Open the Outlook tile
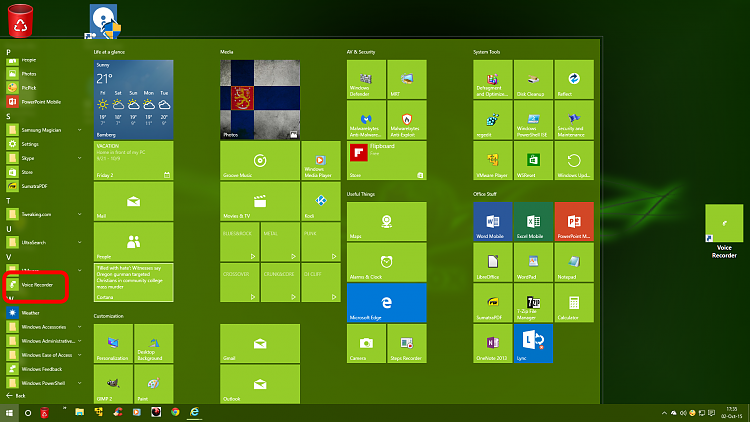The height and width of the screenshot is (422, 750). pyautogui.click(x=260, y=384)
